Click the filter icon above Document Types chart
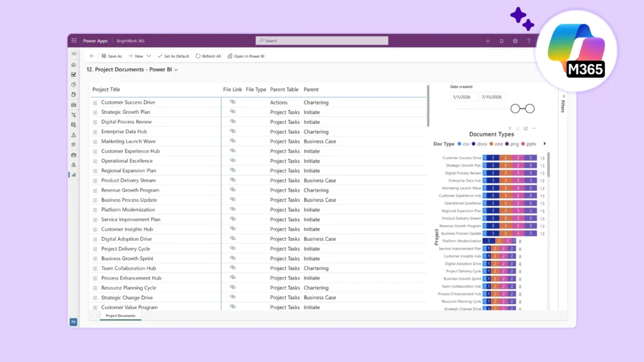 coord(509,128)
